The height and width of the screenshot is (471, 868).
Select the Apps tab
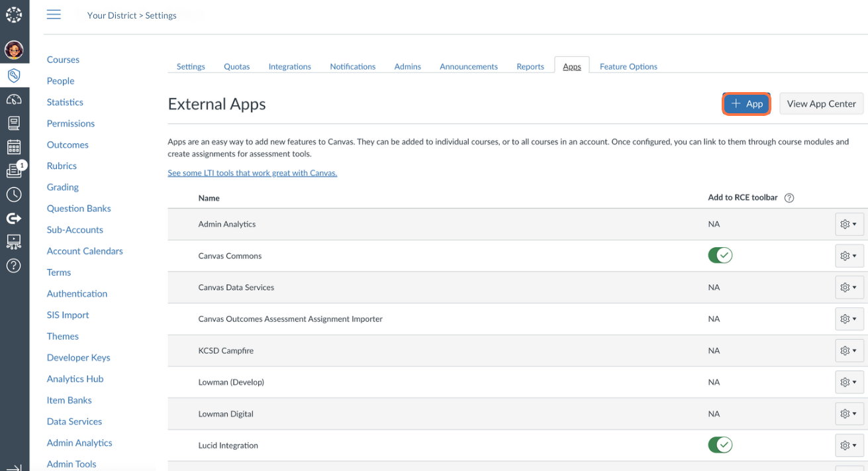[572, 66]
